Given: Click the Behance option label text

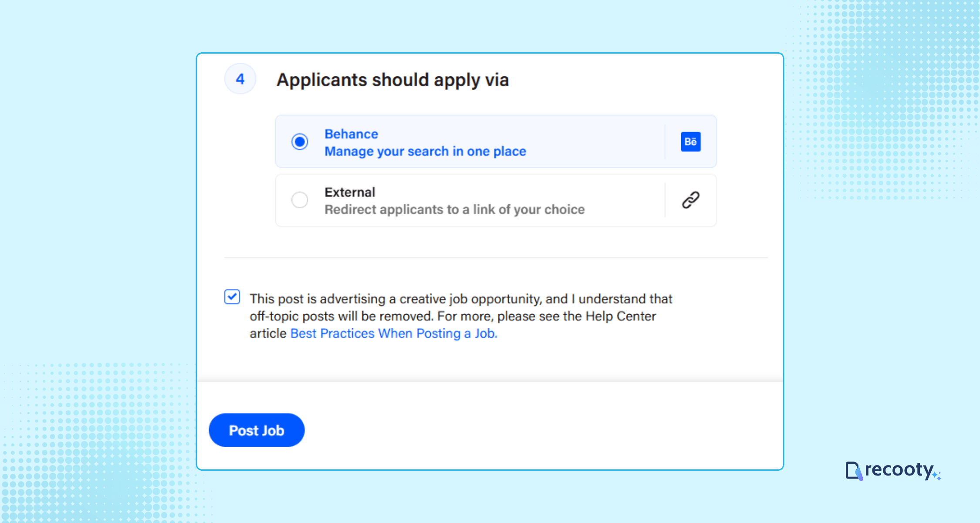Looking at the screenshot, I should point(351,134).
